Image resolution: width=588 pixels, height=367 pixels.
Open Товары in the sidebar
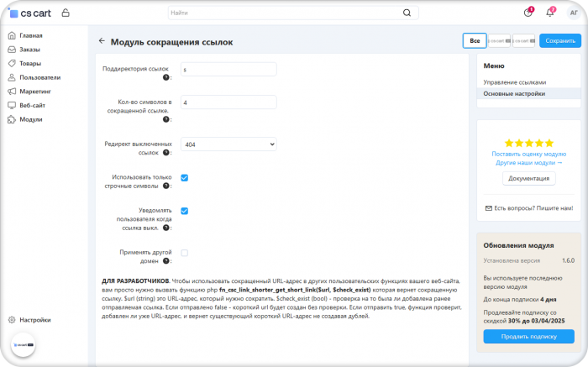pos(30,63)
